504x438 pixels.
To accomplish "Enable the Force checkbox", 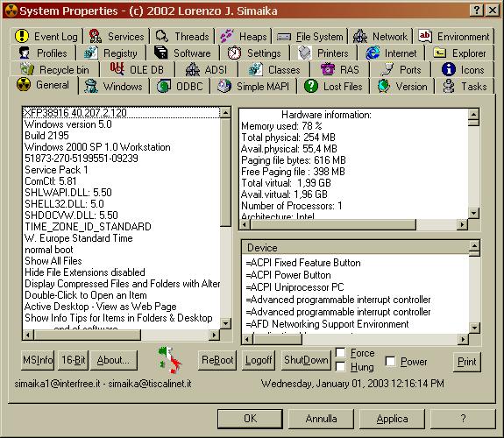I will coord(340,352).
